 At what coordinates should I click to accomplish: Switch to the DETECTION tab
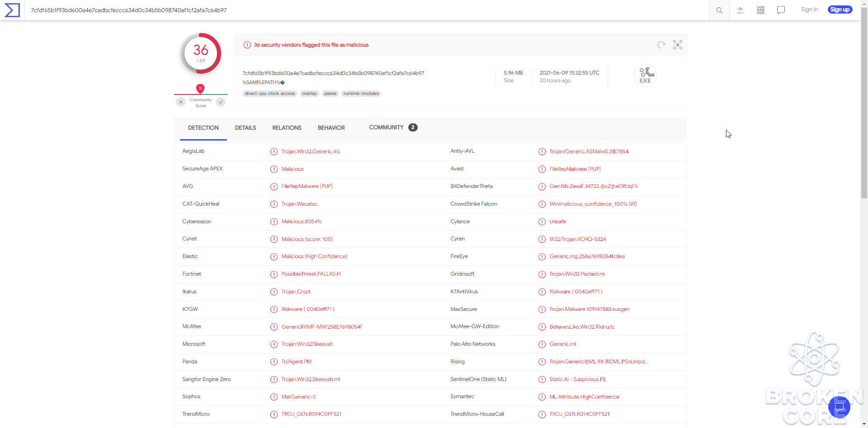pyautogui.click(x=203, y=128)
